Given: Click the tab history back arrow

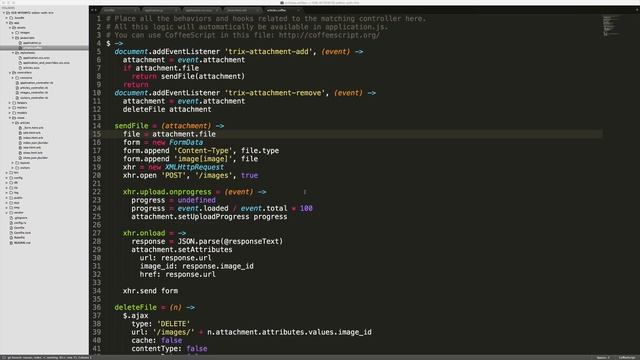Looking at the screenshot, I should [x=92, y=10].
